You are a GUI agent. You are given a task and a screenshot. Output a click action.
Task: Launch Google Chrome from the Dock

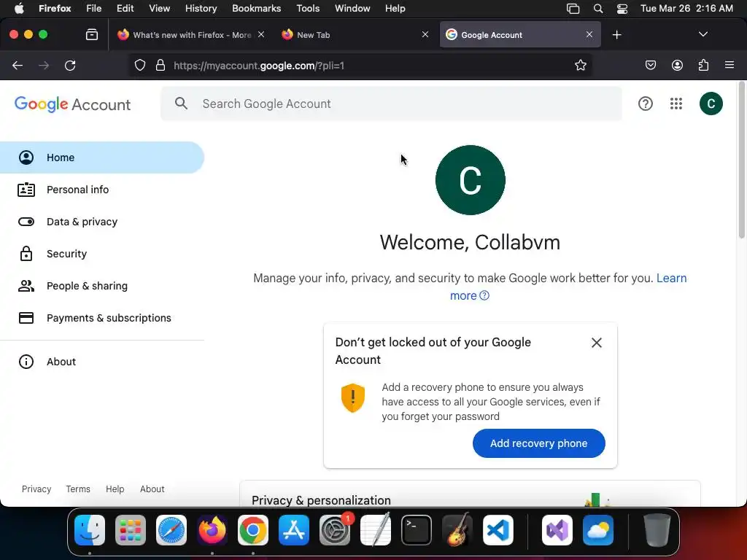pos(253,530)
